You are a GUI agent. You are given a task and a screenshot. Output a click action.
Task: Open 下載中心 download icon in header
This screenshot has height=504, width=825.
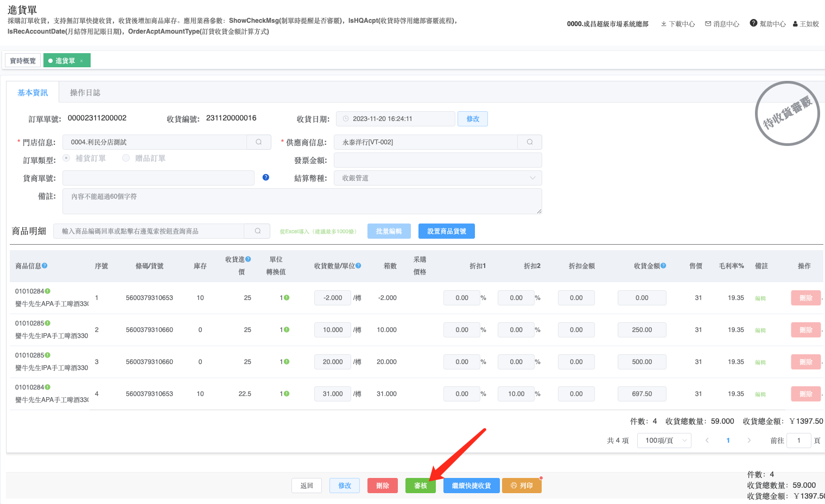pos(663,24)
